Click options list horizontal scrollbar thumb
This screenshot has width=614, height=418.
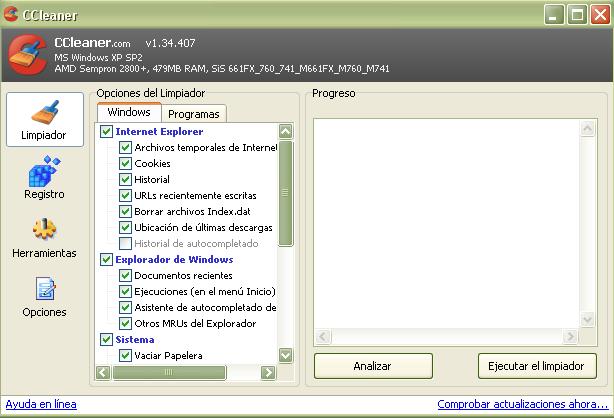coord(169,372)
